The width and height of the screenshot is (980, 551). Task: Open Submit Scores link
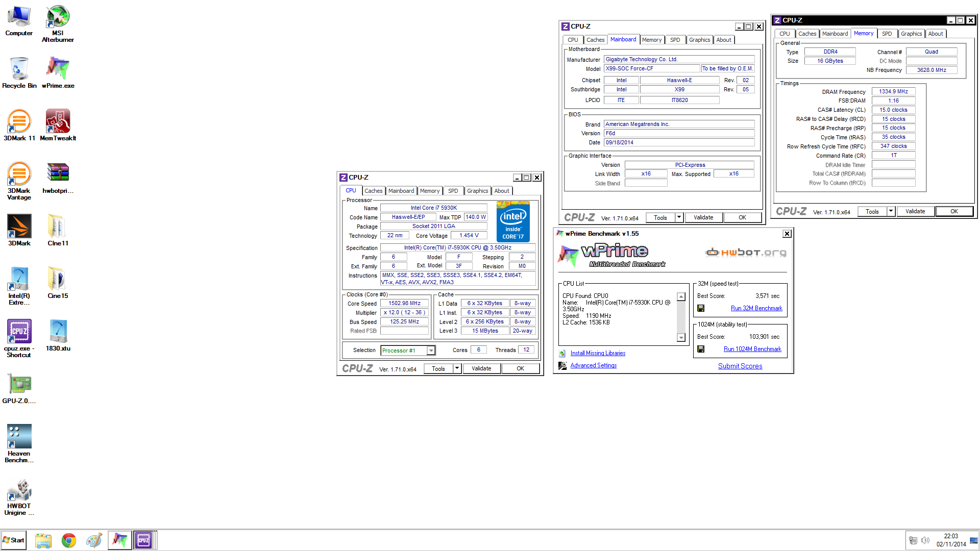click(740, 366)
